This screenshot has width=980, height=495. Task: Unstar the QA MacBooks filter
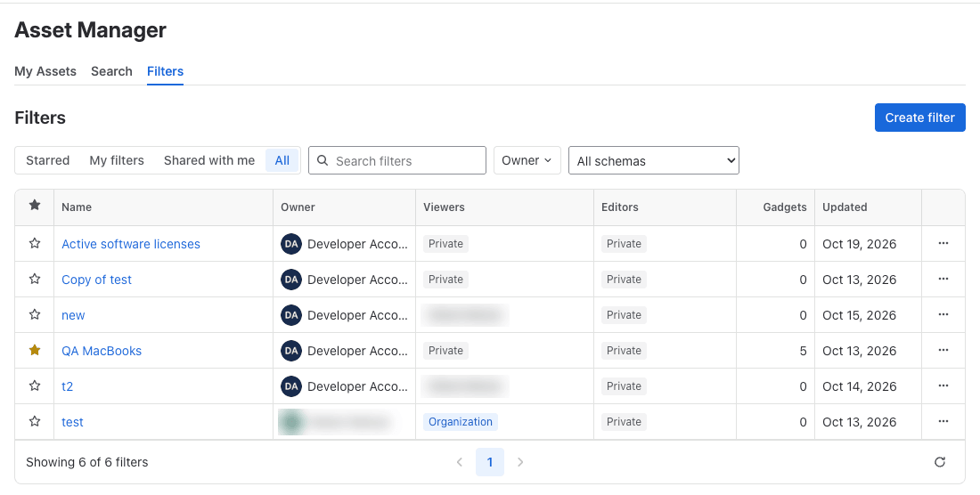[x=35, y=350]
